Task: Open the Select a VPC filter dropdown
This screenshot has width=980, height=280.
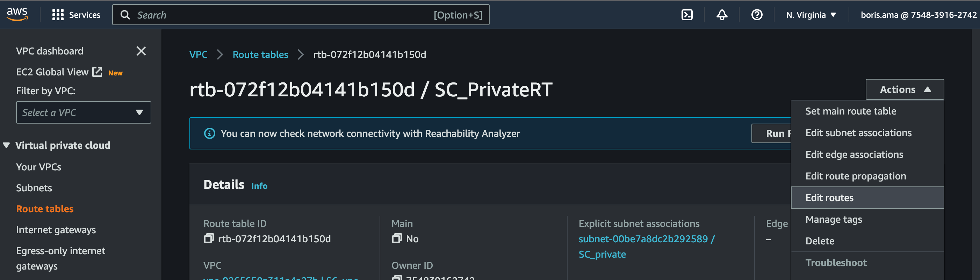Action: pos(83,112)
